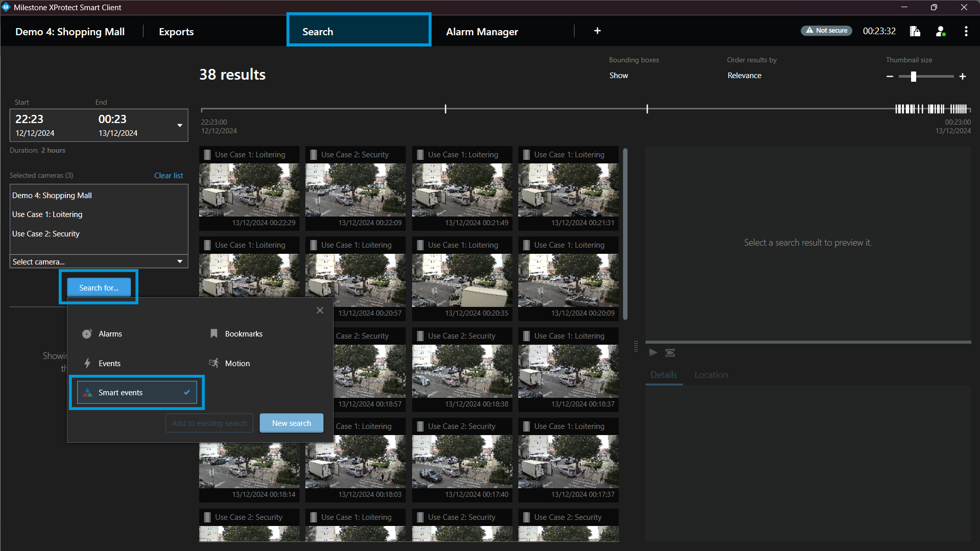Click the Clear list link
The height and width of the screenshot is (551, 980).
click(169, 176)
